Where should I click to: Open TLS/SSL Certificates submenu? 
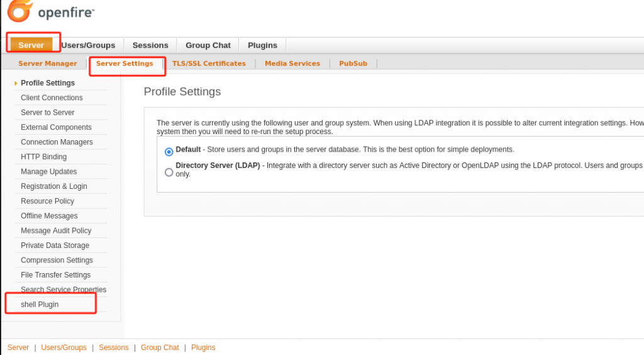click(209, 64)
